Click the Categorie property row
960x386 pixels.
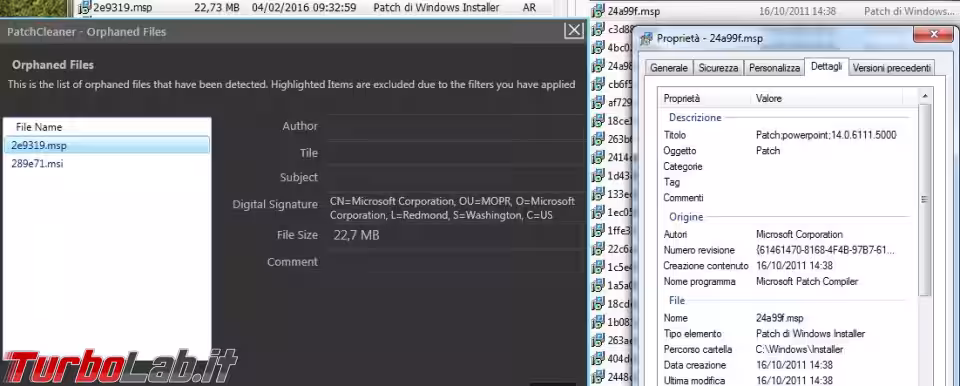788,167
